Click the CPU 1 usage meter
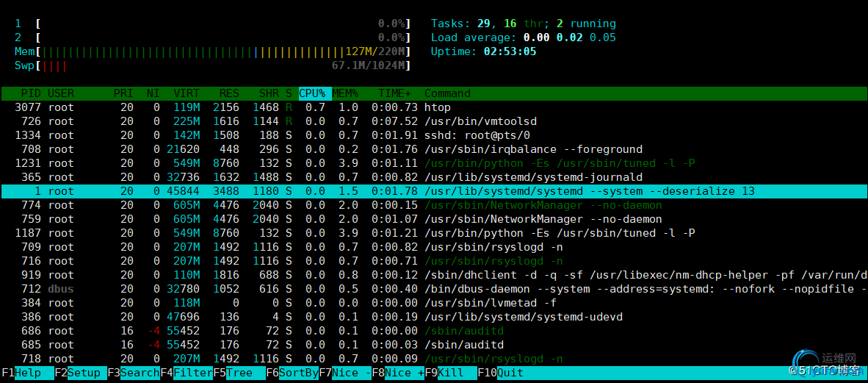Image resolution: width=868 pixels, height=383 pixels. 212,24
